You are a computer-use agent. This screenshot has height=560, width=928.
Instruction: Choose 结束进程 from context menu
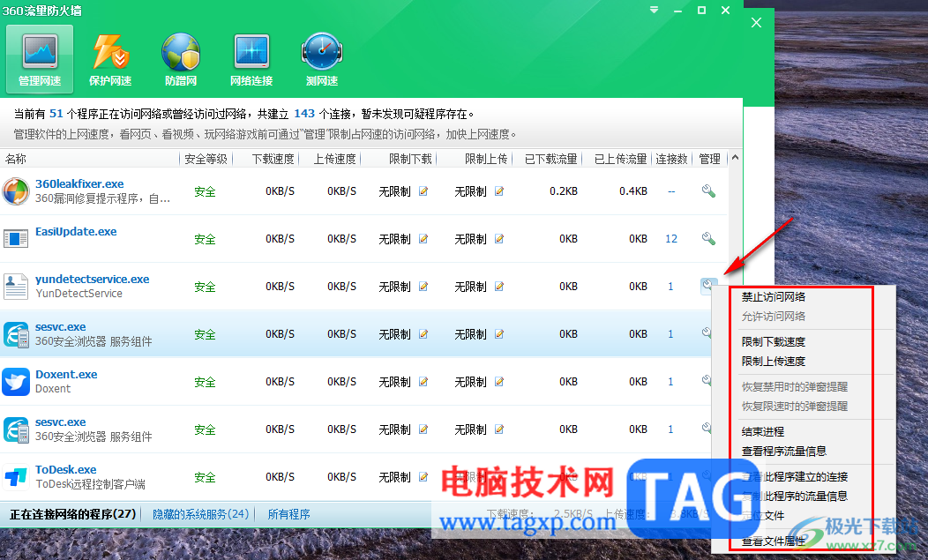tap(762, 431)
